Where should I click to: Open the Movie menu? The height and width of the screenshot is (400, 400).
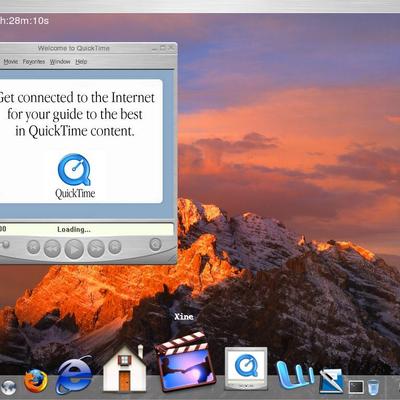pyautogui.click(x=11, y=62)
